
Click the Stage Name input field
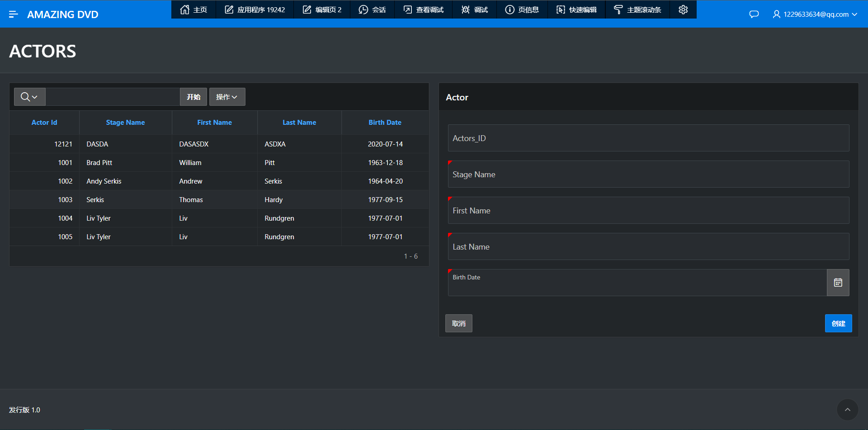coord(648,174)
